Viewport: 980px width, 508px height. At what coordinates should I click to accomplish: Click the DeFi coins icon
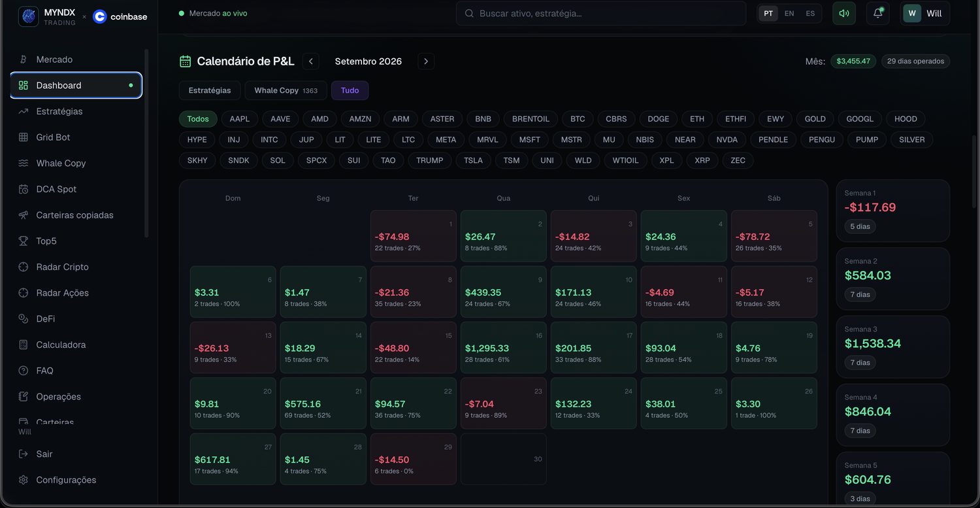[24, 319]
